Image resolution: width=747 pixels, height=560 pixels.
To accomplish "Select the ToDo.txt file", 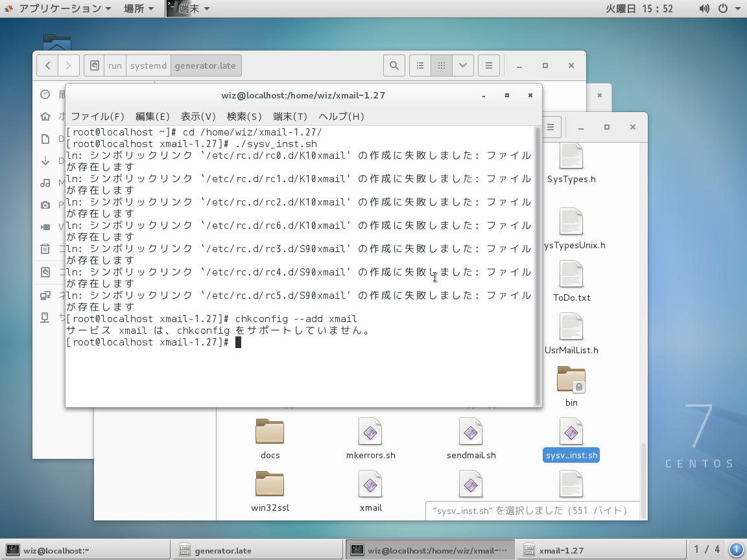I will (571, 282).
